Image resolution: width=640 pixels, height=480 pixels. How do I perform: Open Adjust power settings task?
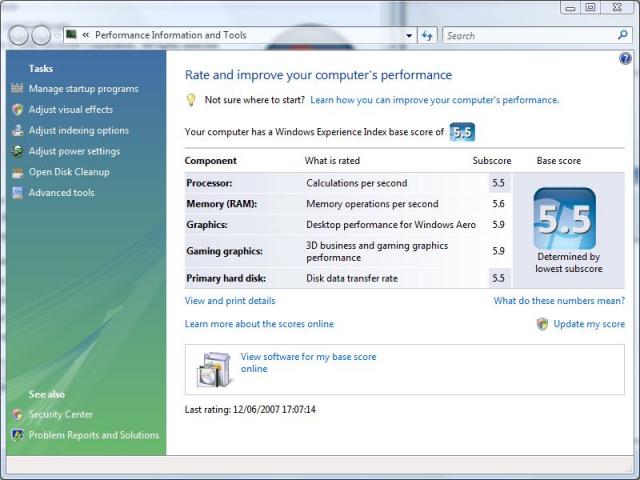click(74, 151)
